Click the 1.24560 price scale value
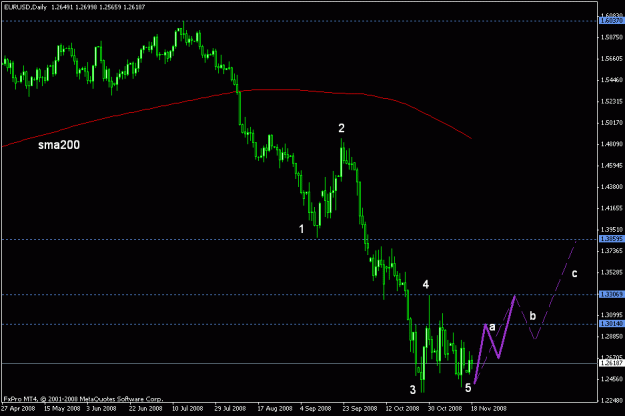The width and height of the screenshot is (625, 416). pyautogui.click(x=611, y=379)
